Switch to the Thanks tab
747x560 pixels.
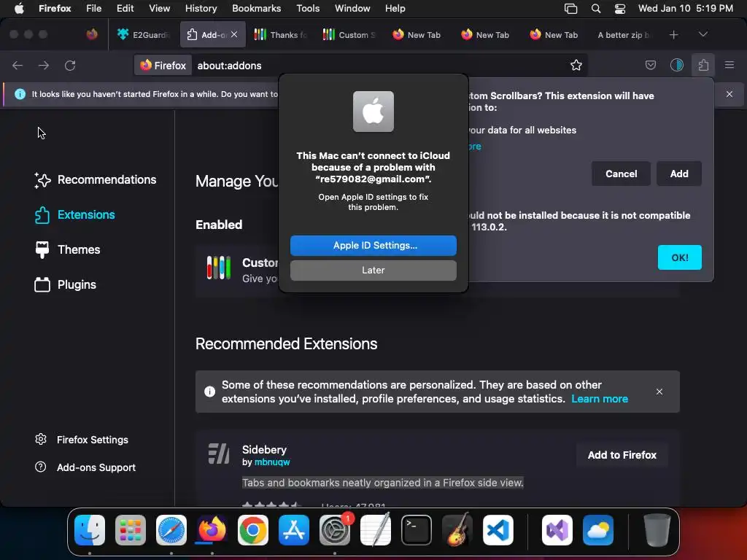click(x=281, y=35)
